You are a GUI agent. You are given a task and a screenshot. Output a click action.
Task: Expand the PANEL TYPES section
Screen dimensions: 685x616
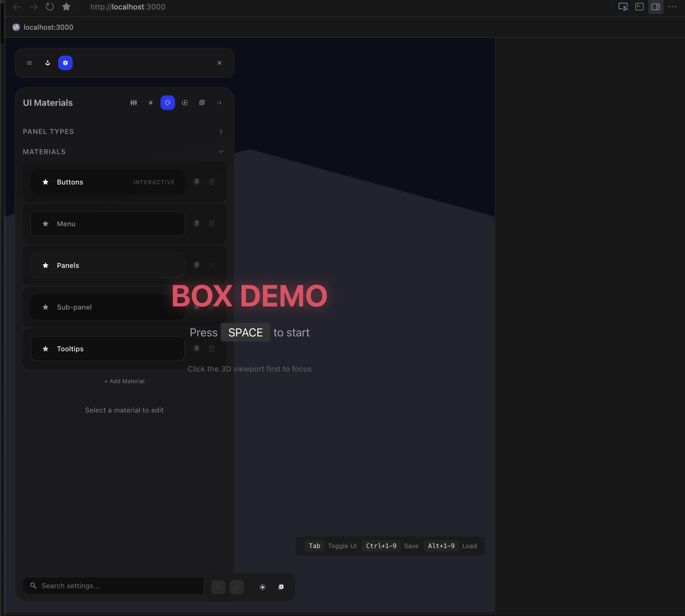(x=221, y=131)
